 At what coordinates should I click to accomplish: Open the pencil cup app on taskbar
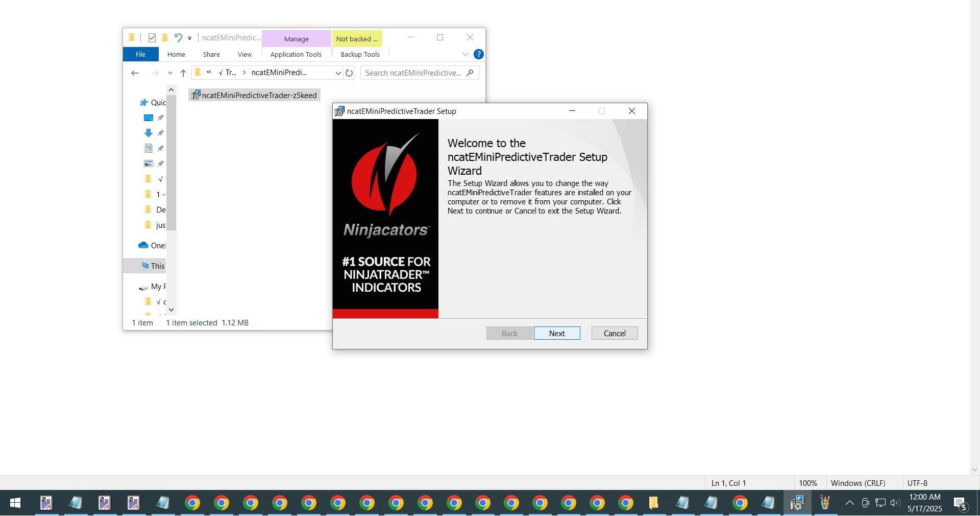825,503
